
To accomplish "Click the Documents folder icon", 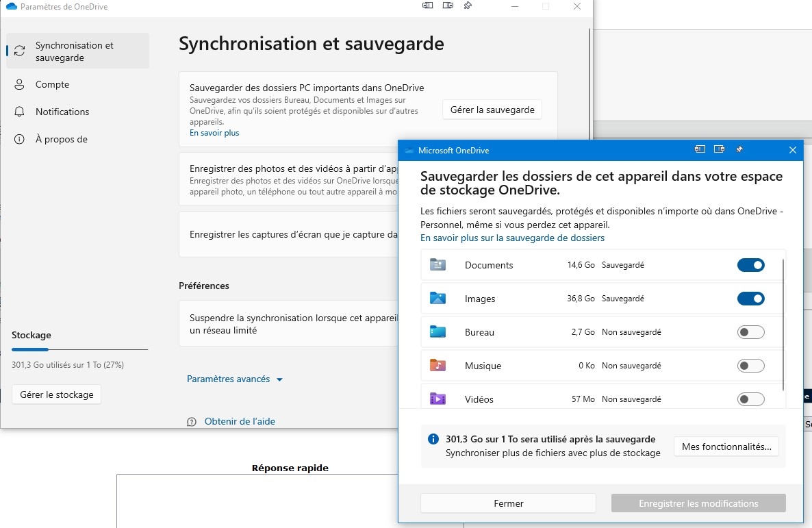I will (x=437, y=265).
